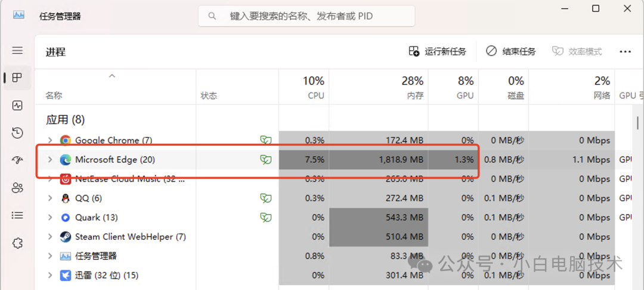Image resolution: width=644 pixels, height=290 pixels.
Task: Expand the Steam Client WebHelper (7) group
Action: pyautogui.click(x=49, y=237)
